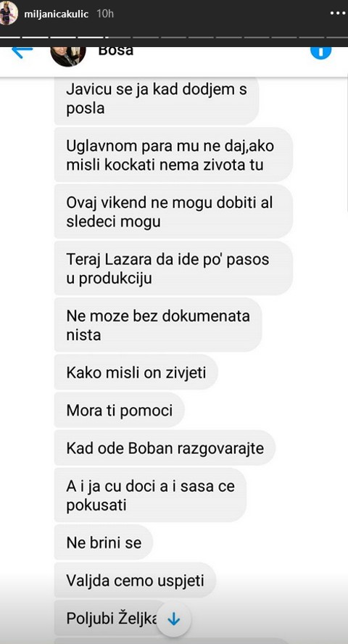Click the story progress bar segments
Screen dimensions: 348x644
pos(174,38)
